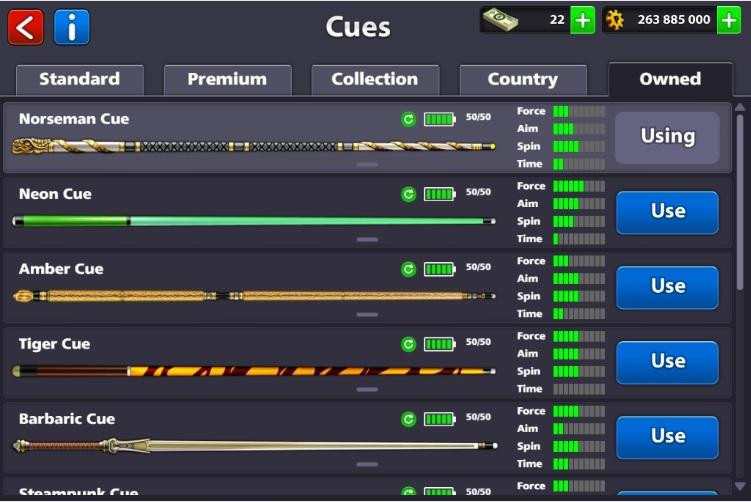Image resolution: width=751 pixels, height=502 pixels.
Task: Click the Tiger Cue Time bar
Action: pyautogui.click(x=579, y=389)
